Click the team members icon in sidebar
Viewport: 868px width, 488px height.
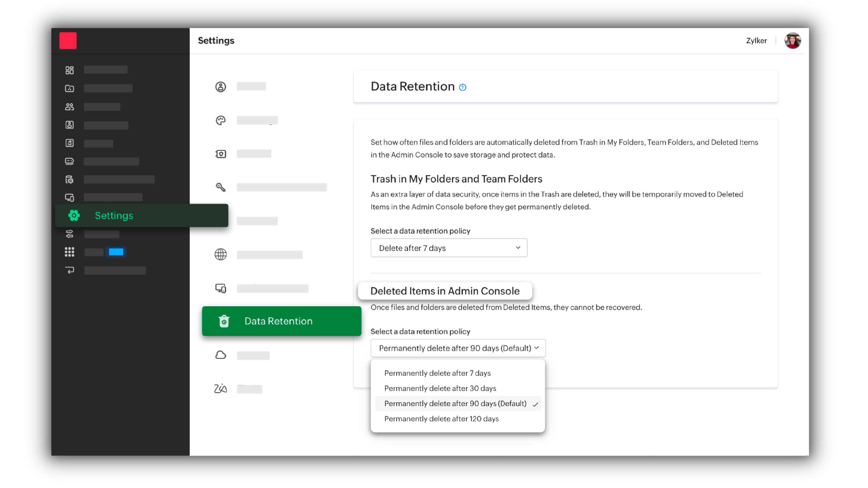click(x=69, y=106)
